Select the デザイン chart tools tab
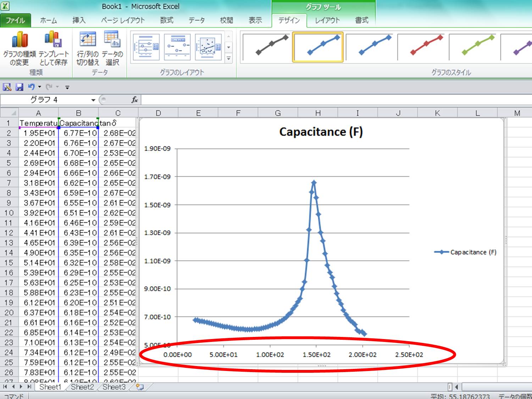This screenshot has height=399, width=532. click(289, 20)
